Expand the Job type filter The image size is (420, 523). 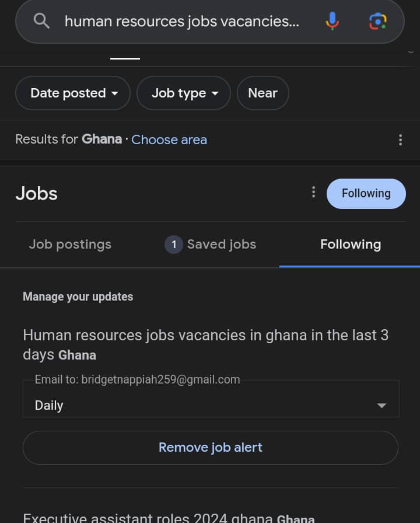click(183, 93)
